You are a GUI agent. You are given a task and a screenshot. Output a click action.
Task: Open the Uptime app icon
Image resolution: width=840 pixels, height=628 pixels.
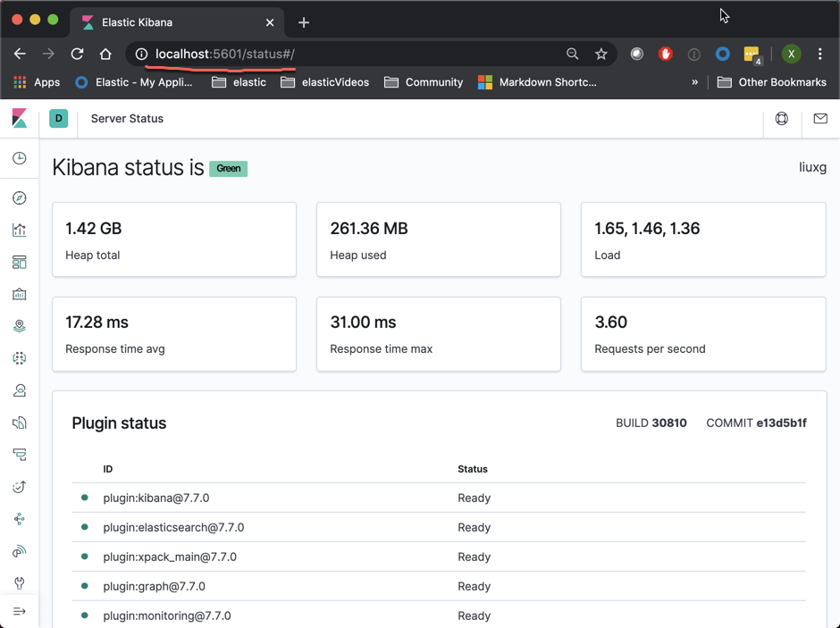[x=19, y=487]
